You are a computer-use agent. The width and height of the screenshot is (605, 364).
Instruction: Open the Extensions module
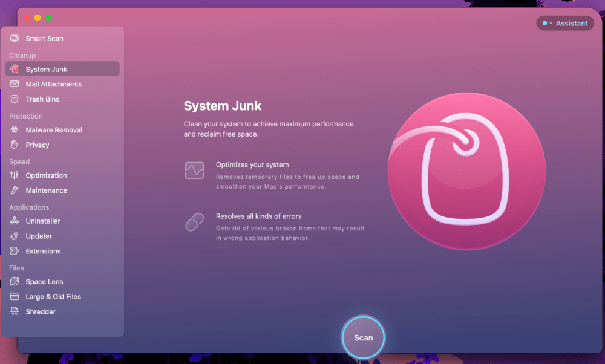[x=62, y=251]
